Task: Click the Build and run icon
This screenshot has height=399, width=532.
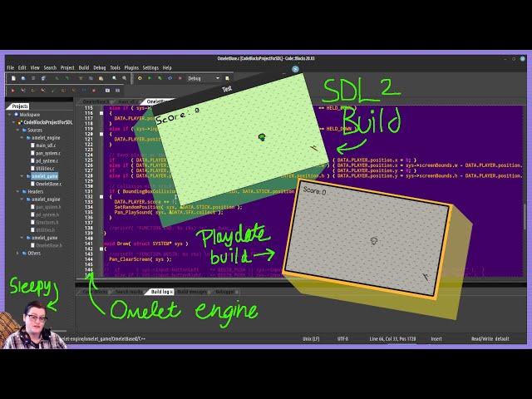Action: [160, 78]
